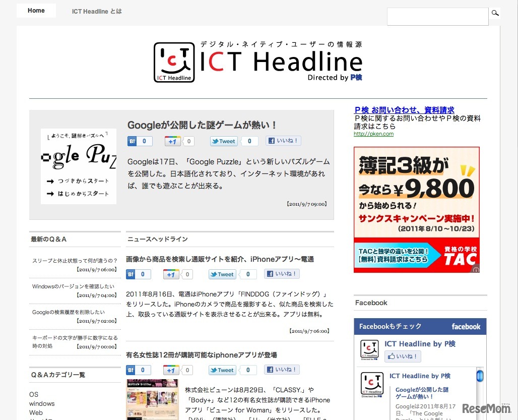The image size is (518, 420).
Task: Select the windows category
Action: pos(42,403)
